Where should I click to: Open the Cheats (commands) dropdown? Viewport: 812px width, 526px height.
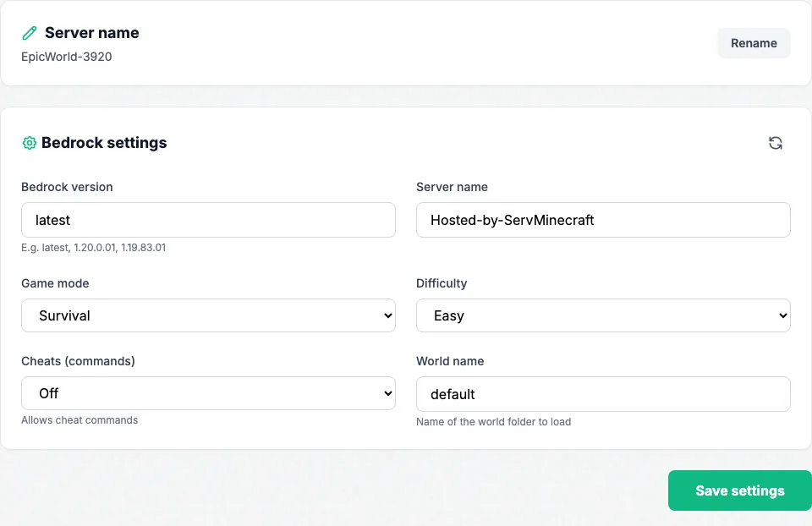click(x=208, y=393)
